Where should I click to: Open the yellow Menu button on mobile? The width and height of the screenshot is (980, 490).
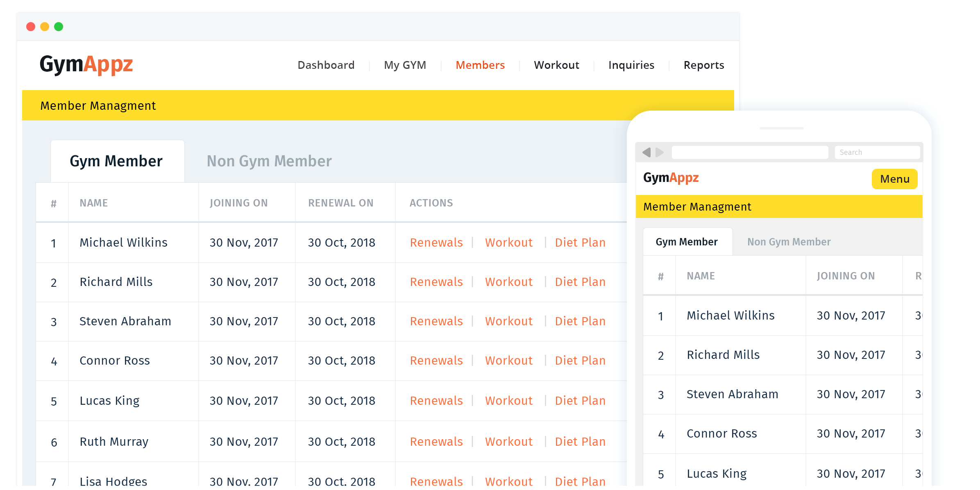coord(894,179)
